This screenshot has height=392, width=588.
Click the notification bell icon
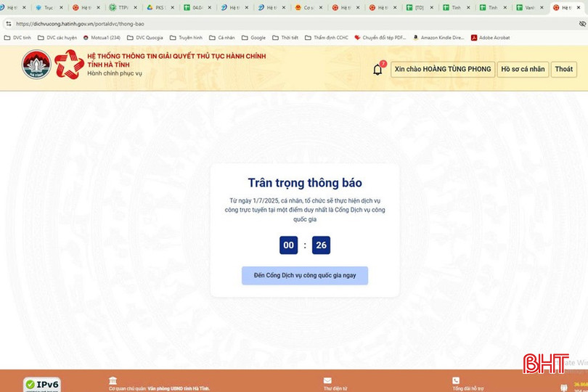377,70
